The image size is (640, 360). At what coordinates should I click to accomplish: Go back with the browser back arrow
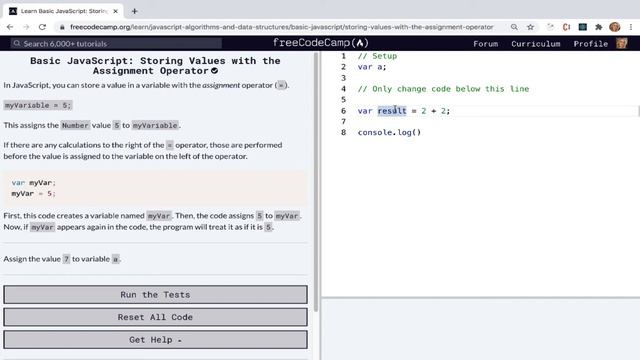coord(10,27)
